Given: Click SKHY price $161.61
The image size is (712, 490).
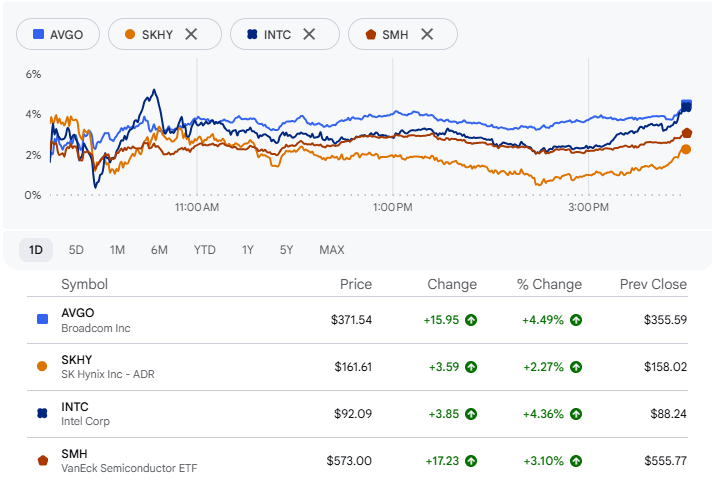Looking at the screenshot, I should pos(353,367).
